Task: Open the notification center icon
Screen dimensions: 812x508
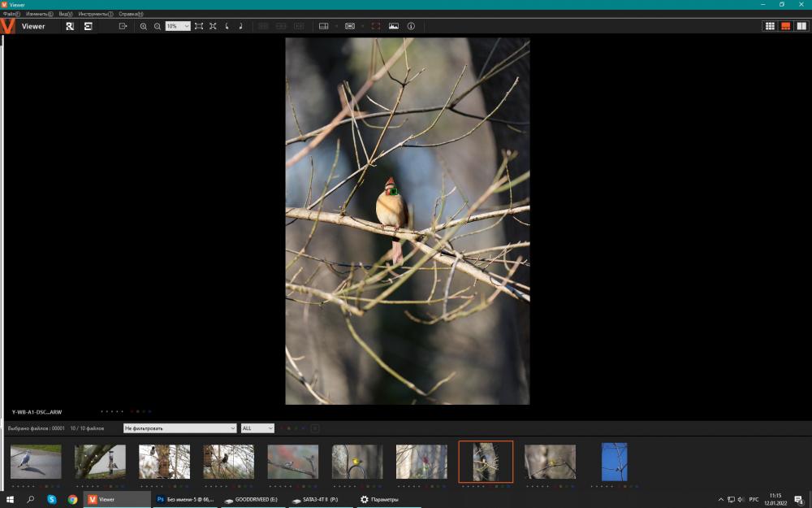Action: 799,500
